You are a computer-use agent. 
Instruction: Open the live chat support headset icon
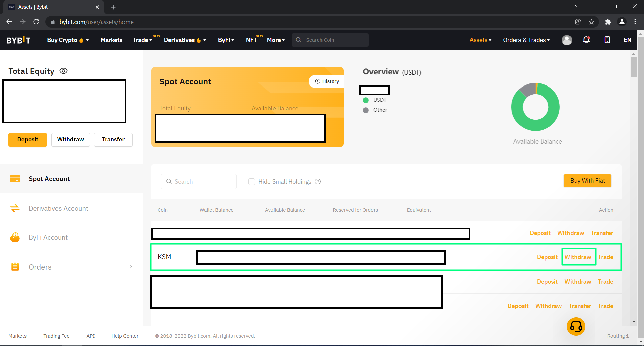coord(576,326)
